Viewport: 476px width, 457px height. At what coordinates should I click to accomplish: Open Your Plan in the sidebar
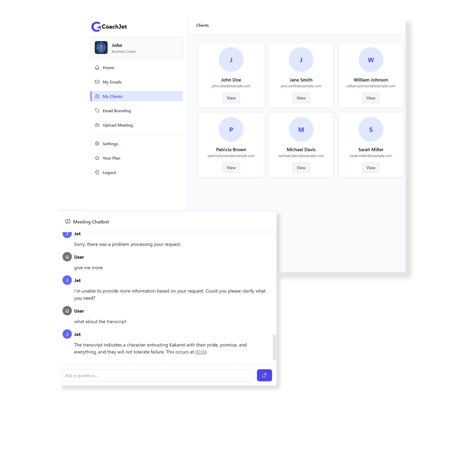coord(136,158)
